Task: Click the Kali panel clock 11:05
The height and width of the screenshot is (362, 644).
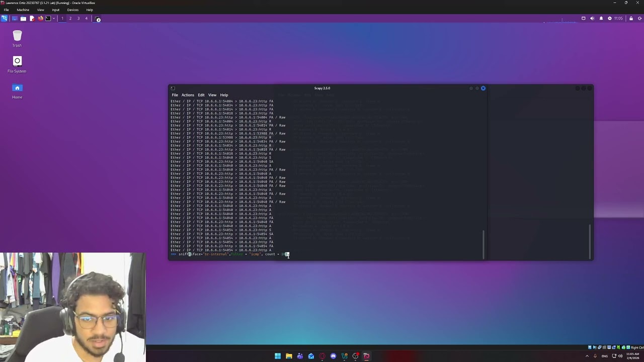Action: [618, 19]
